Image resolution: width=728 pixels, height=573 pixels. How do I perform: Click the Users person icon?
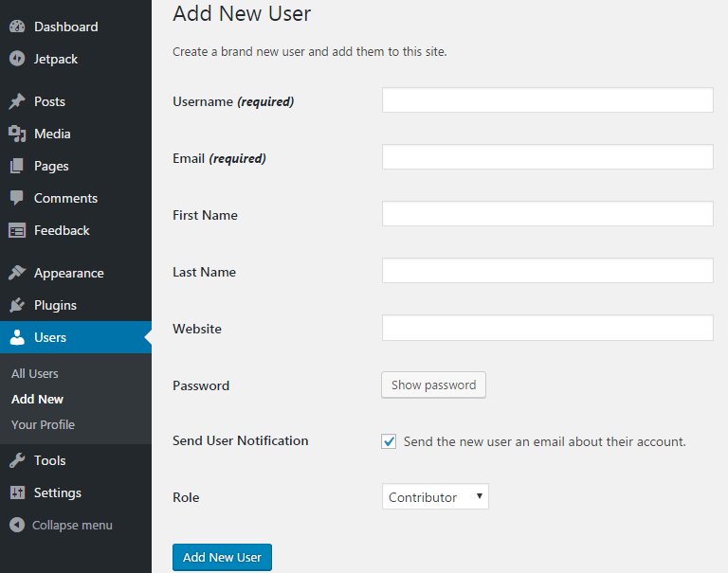tap(17, 337)
